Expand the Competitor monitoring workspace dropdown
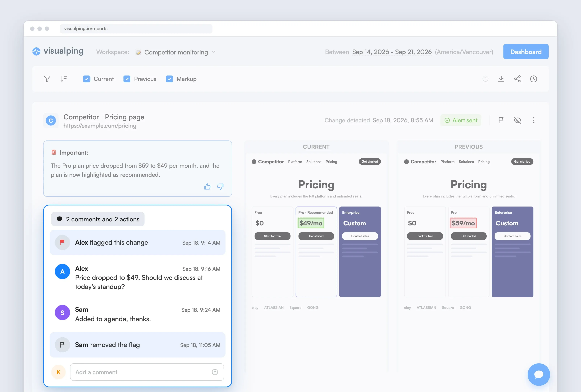 point(175,52)
